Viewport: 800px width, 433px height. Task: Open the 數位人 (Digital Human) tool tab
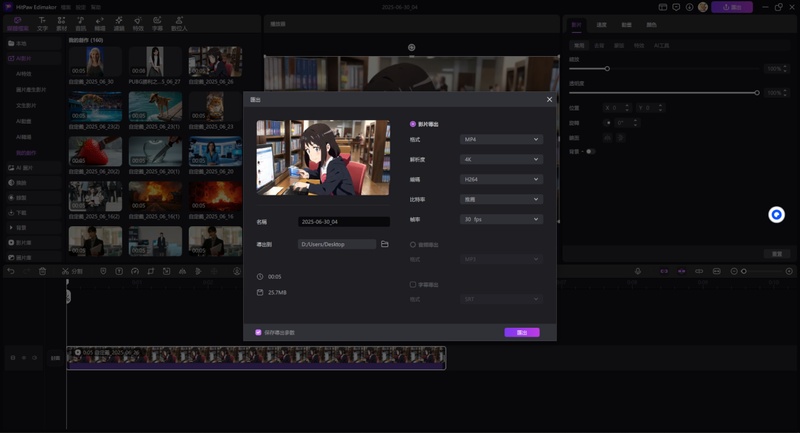click(x=179, y=23)
